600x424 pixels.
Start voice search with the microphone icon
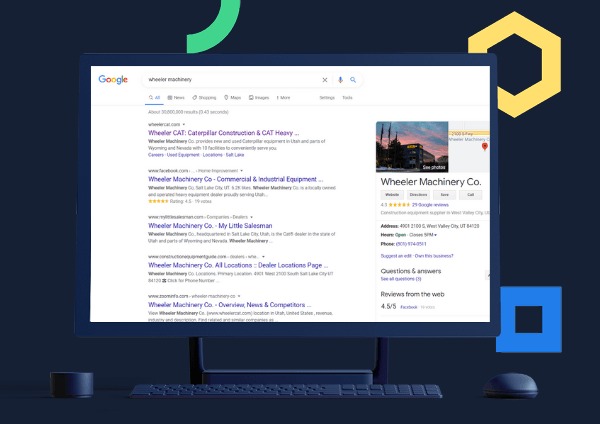click(340, 79)
